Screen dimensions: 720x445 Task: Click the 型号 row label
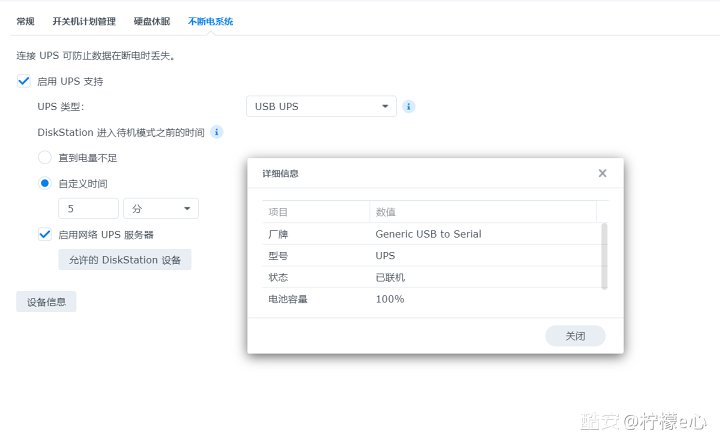(278, 256)
